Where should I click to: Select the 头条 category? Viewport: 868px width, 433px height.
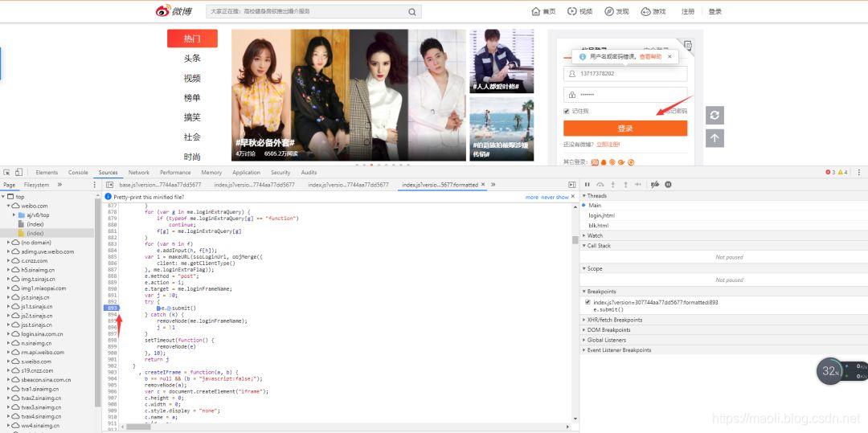(x=192, y=58)
